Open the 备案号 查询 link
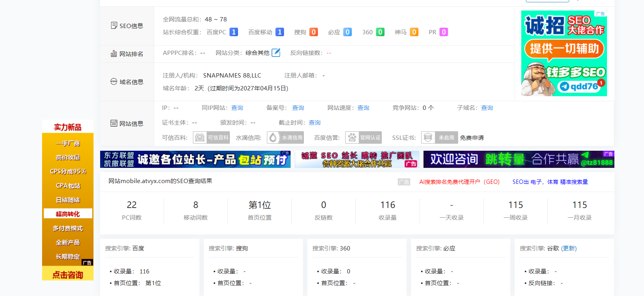 click(x=298, y=108)
